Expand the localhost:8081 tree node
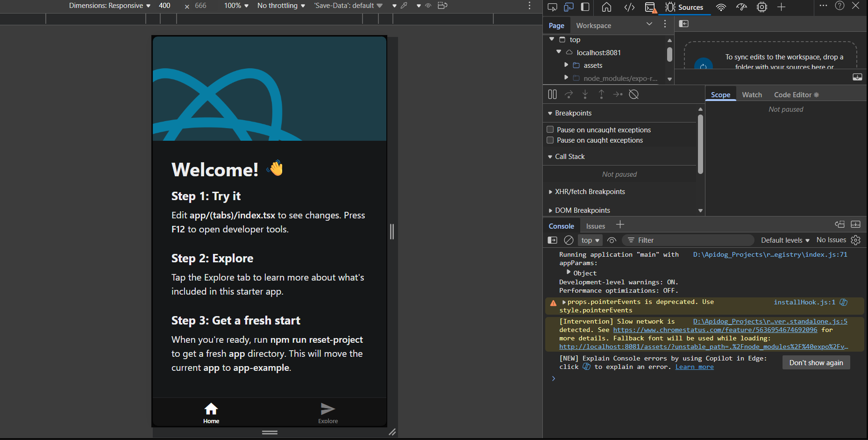 click(559, 52)
